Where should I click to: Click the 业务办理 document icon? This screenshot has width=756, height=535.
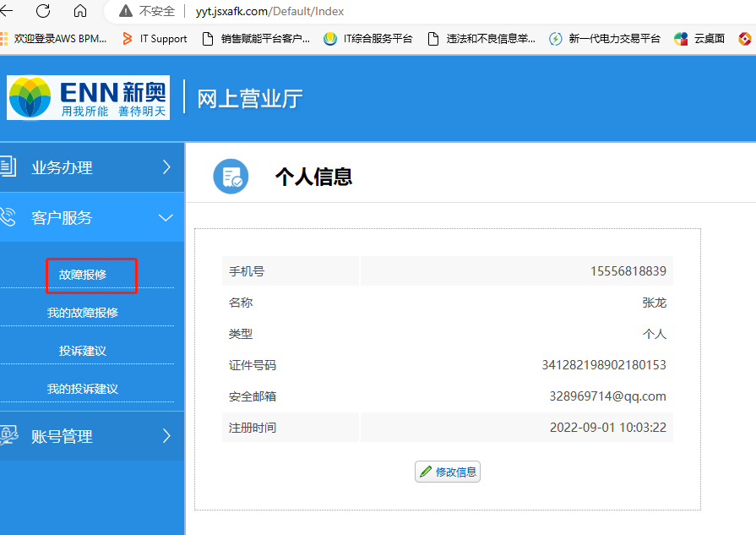coord(8,167)
